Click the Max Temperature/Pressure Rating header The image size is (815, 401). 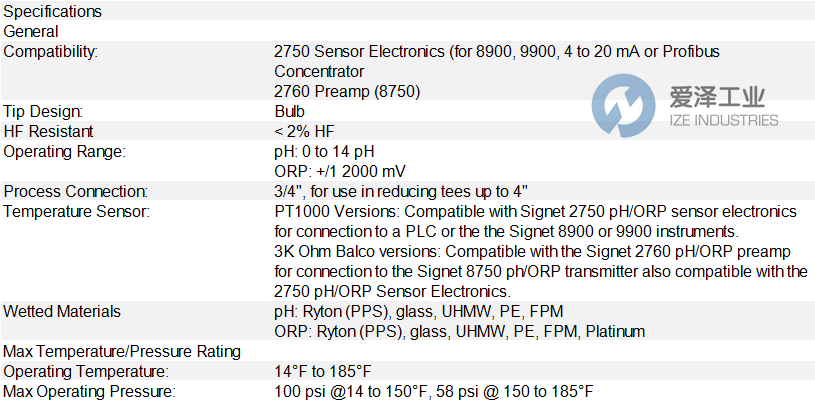[x=122, y=352]
